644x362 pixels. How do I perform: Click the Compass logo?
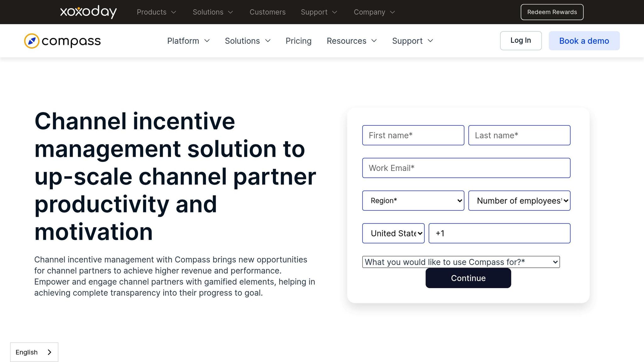click(x=62, y=41)
